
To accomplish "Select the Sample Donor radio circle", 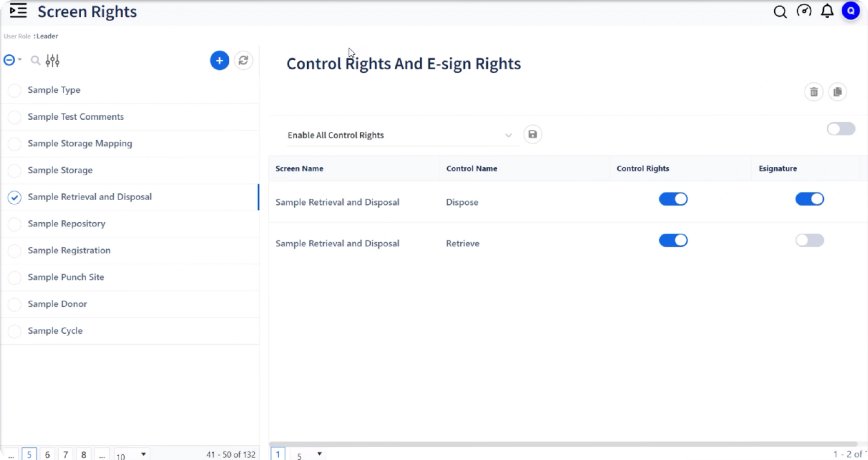I will [15, 304].
